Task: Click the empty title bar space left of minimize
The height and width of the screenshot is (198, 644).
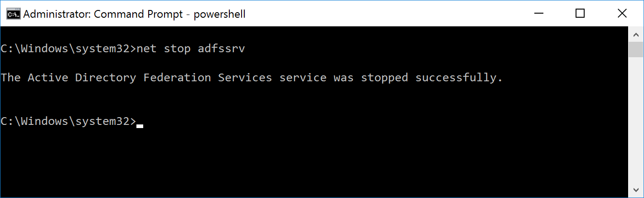Action: click(385, 14)
